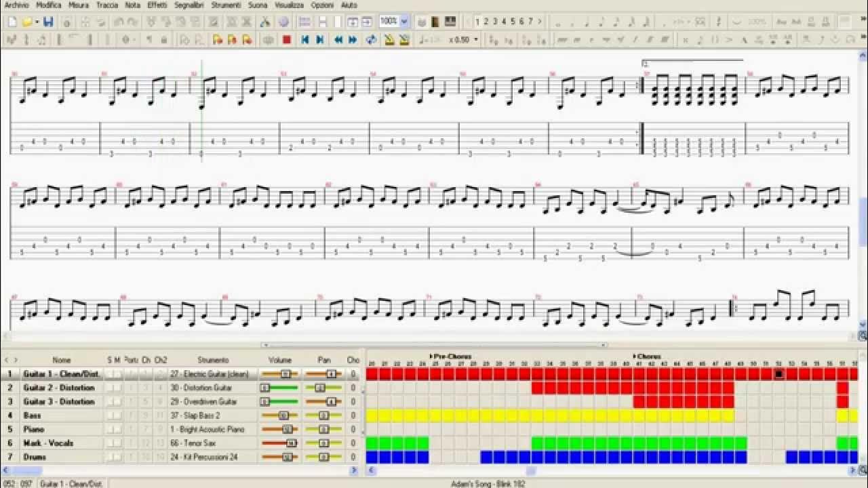This screenshot has width=868, height=488.
Task: Toggle solo for Mark - Vocals track
Action: click(x=111, y=443)
